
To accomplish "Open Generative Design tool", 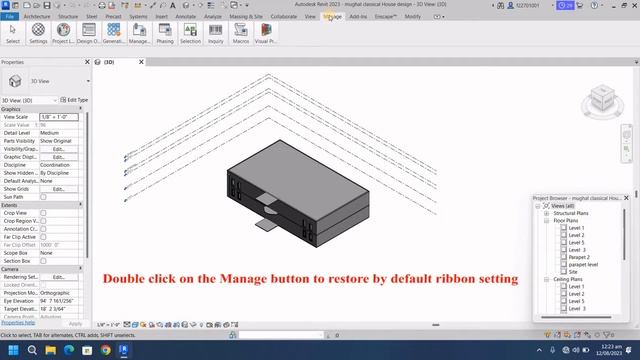I will click(x=113, y=33).
